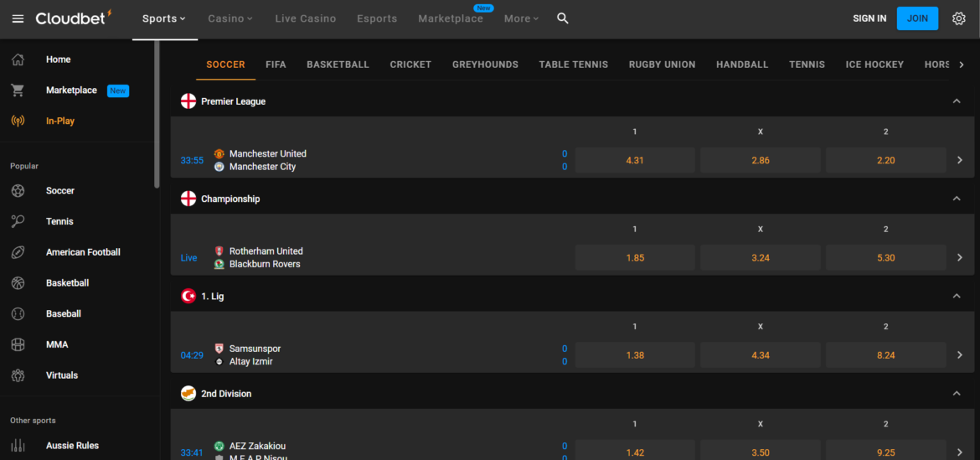Bet on draw at 2.86
The width and height of the screenshot is (980, 460).
pos(761,160)
